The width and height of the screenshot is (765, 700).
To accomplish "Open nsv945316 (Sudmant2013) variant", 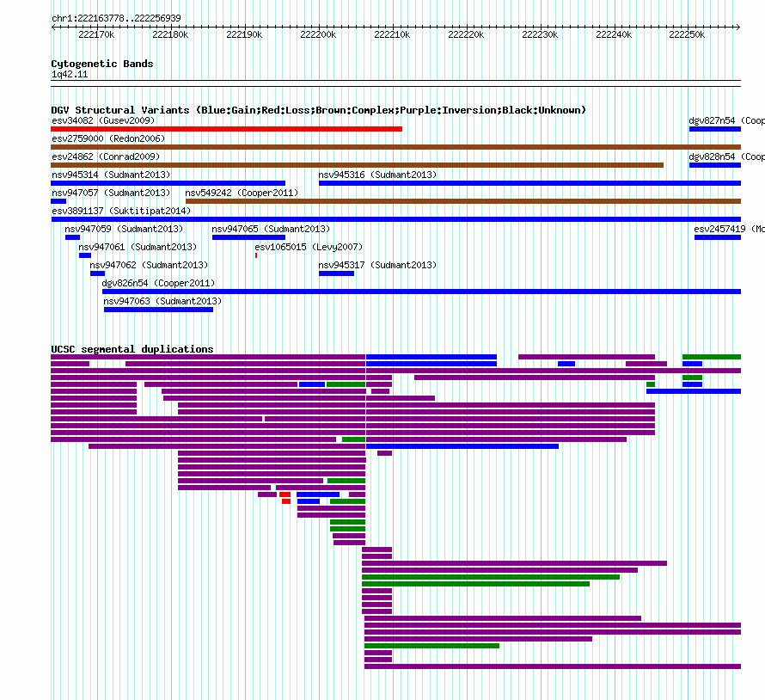I will (377, 175).
